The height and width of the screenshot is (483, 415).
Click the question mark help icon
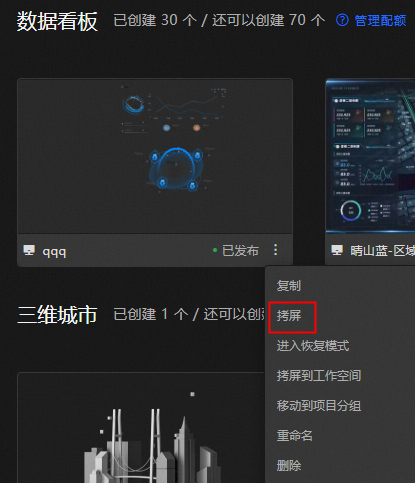tap(342, 20)
